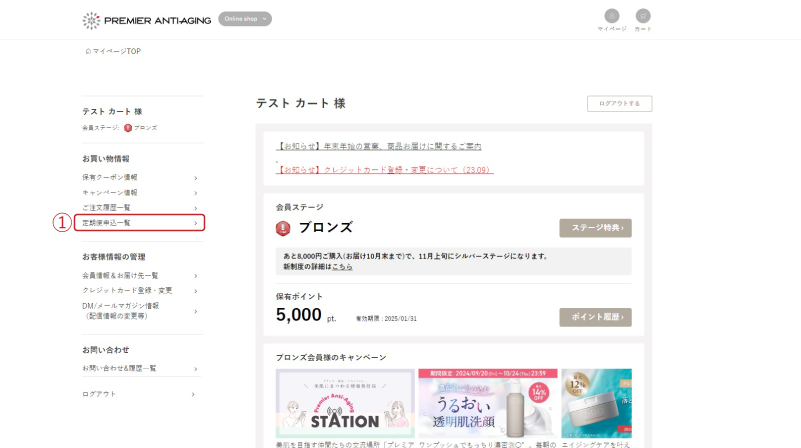Image resolution: width=801 pixels, height=448 pixels.
Task: Click the arrow next to ご注文履歴一覧
Action: tap(195, 208)
